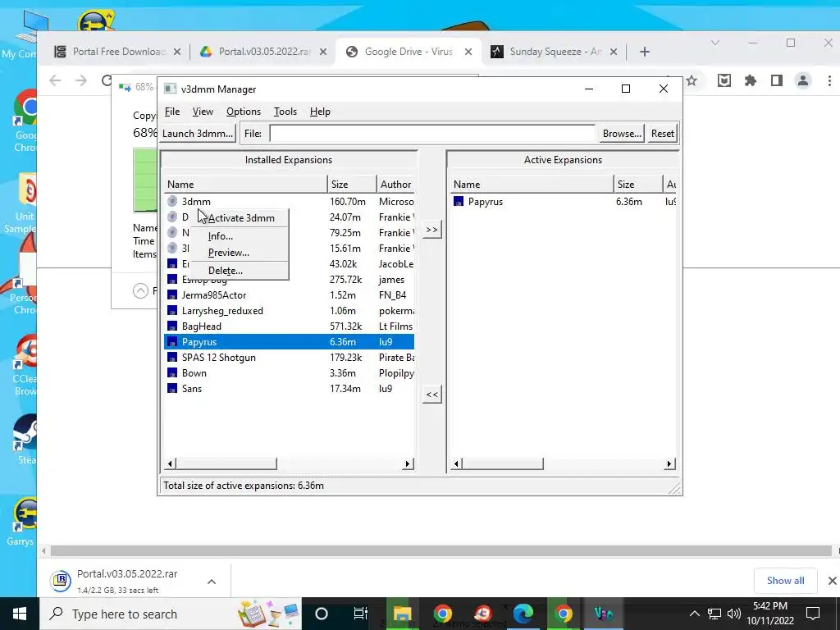840x630 pixels.
Task: Select the Larrysheg_reduxed expansion
Action: 289,311
